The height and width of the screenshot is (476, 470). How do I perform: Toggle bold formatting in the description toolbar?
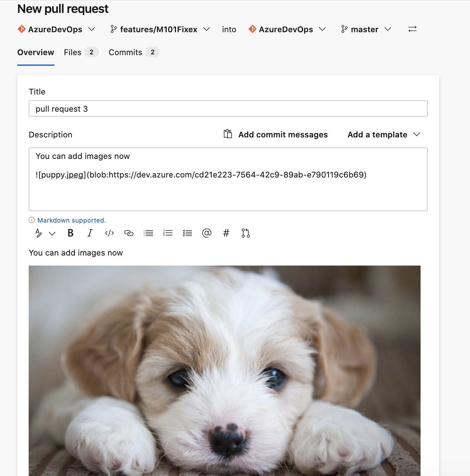[x=70, y=233]
